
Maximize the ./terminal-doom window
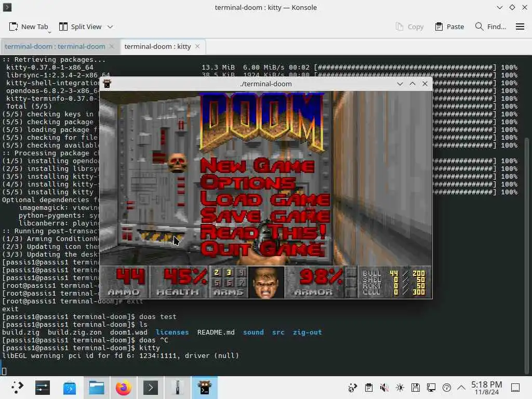[412, 84]
